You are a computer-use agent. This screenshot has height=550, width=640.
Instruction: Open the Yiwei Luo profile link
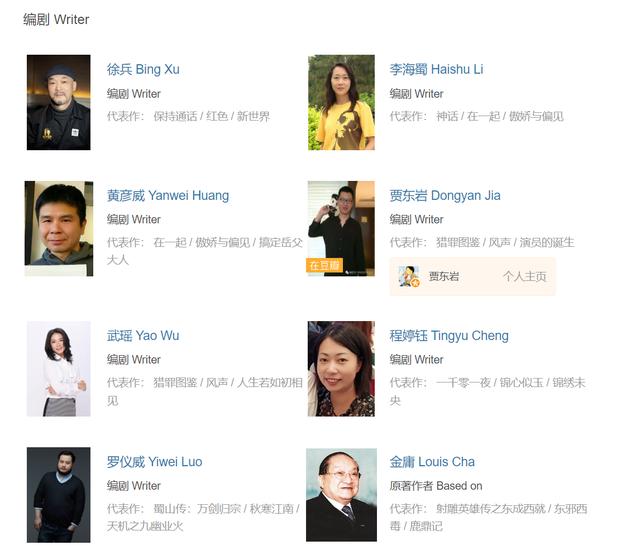click(x=155, y=462)
